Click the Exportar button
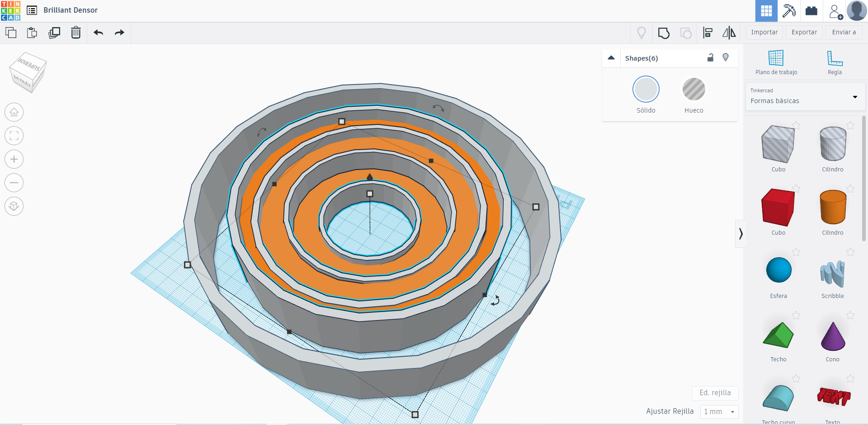868x425 pixels. (x=804, y=33)
